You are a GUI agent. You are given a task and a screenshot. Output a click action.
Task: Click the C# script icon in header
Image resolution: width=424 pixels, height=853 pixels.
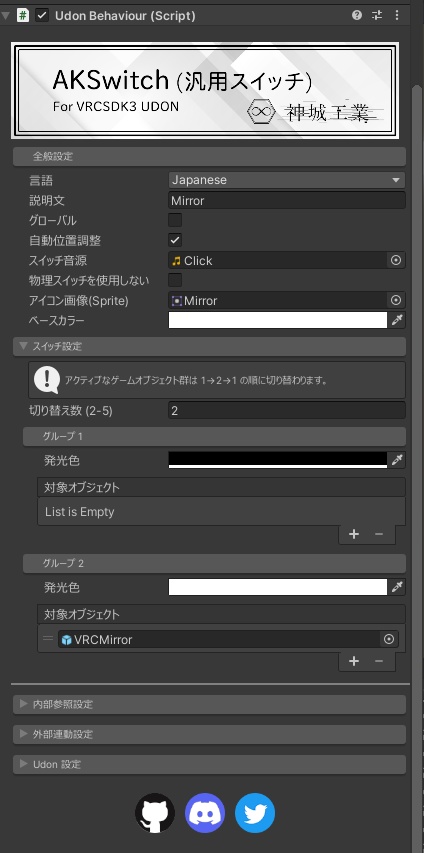pyautogui.click(x=23, y=15)
